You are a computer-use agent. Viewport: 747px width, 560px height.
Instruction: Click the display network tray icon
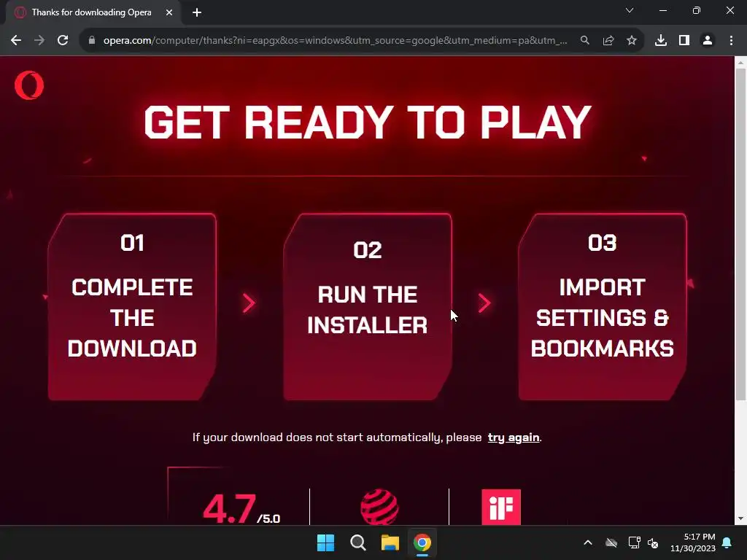tap(634, 542)
